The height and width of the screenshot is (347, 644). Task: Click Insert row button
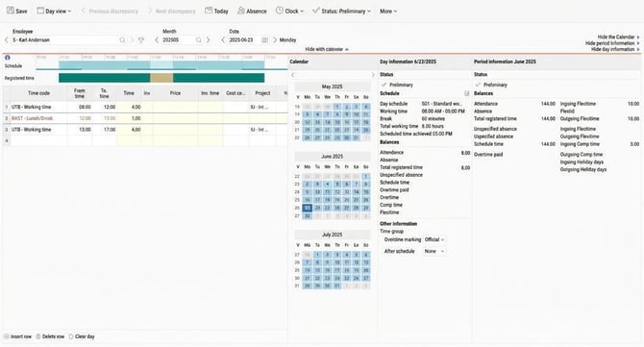coord(17,336)
